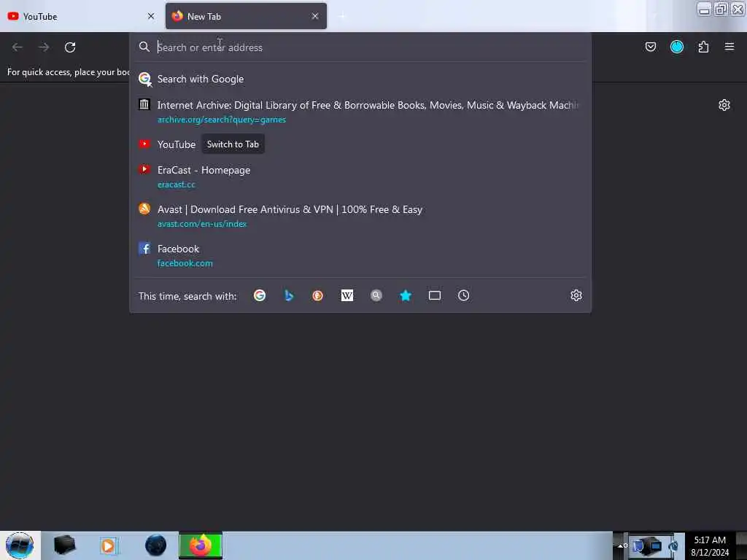This screenshot has height=560, width=747.
Task: Search this time with DuckDuckGo icon
Action: point(318,296)
